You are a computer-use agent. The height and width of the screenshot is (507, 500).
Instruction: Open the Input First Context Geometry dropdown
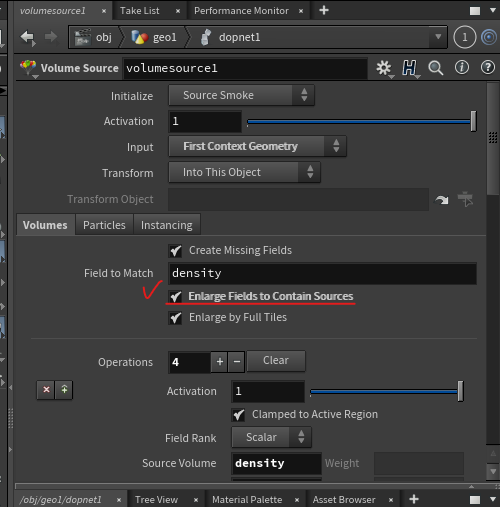click(257, 146)
